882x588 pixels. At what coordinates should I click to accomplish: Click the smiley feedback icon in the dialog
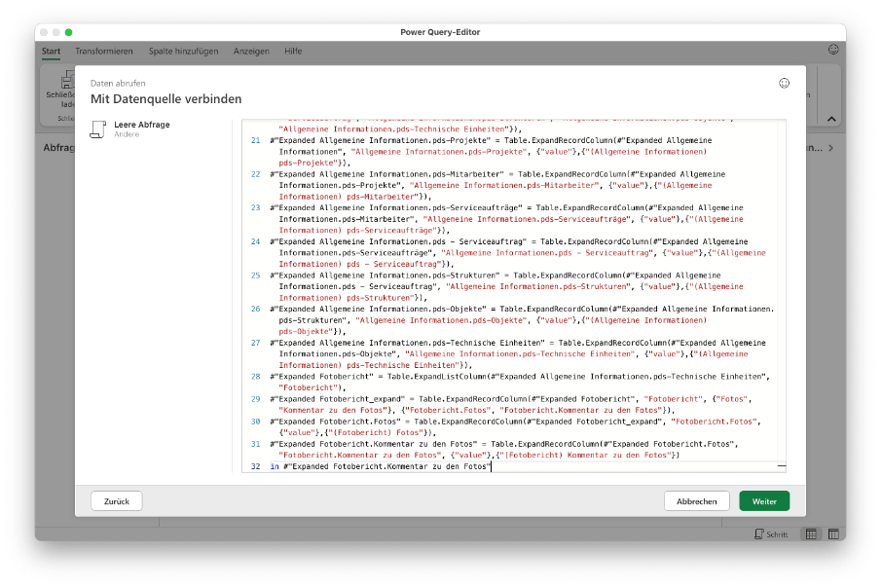click(x=784, y=84)
